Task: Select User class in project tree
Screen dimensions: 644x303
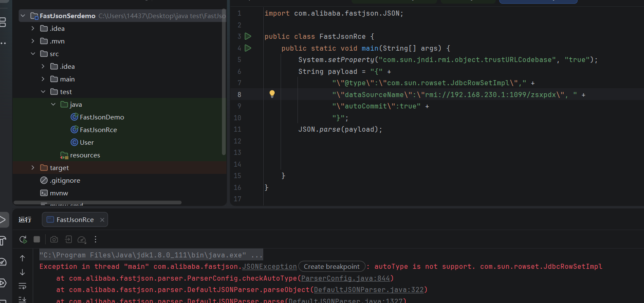Action: point(87,142)
